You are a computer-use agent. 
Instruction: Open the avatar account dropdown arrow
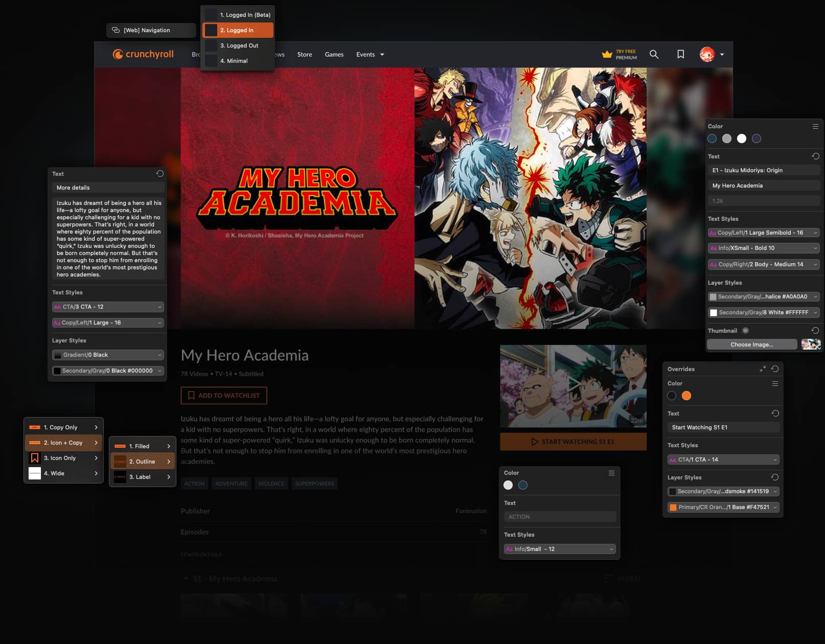point(722,55)
